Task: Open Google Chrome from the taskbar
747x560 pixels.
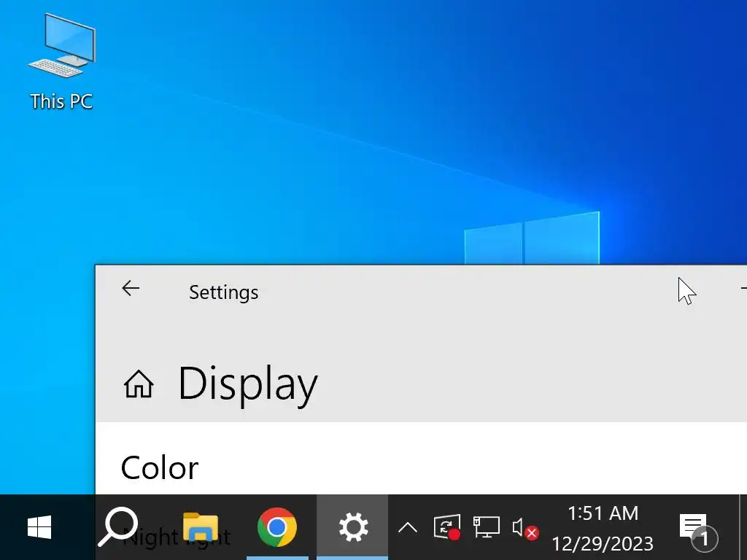Action: pyautogui.click(x=276, y=527)
